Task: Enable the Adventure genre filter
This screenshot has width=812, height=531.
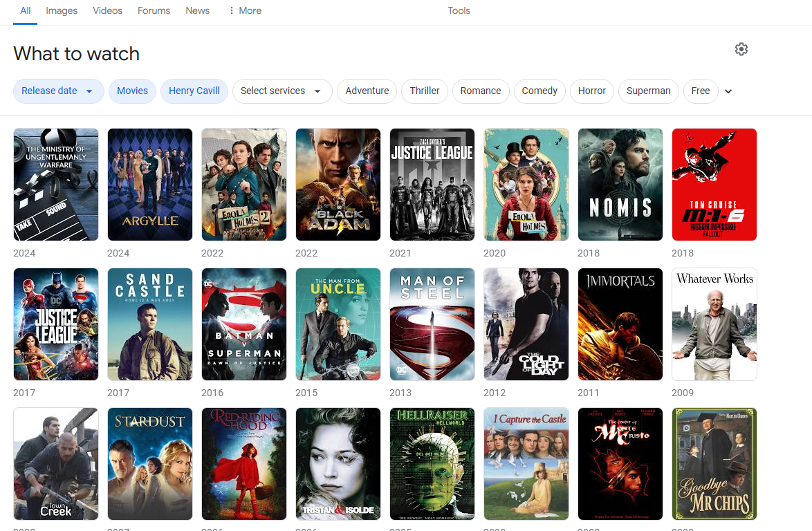Action: click(x=367, y=91)
